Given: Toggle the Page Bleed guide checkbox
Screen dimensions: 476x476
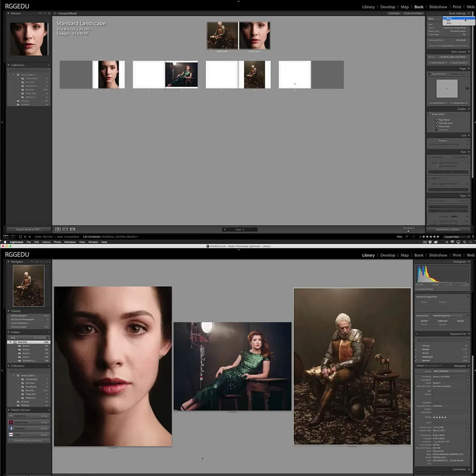Looking at the screenshot, I should [437, 120].
